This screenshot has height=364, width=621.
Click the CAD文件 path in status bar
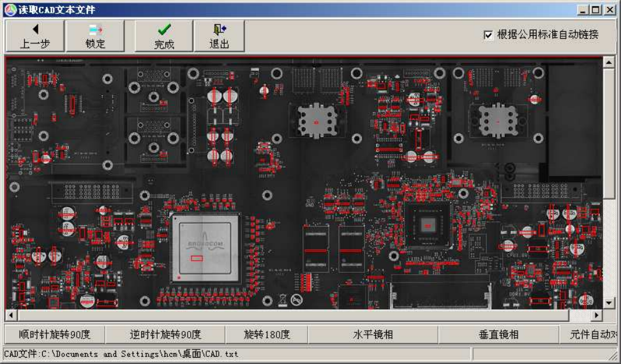pos(121,354)
